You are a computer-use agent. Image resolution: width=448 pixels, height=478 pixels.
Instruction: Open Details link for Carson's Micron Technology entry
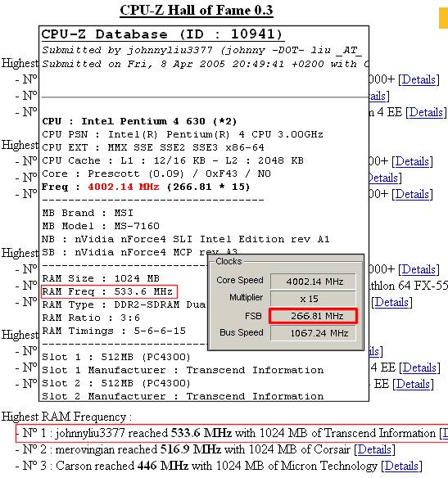(401, 466)
